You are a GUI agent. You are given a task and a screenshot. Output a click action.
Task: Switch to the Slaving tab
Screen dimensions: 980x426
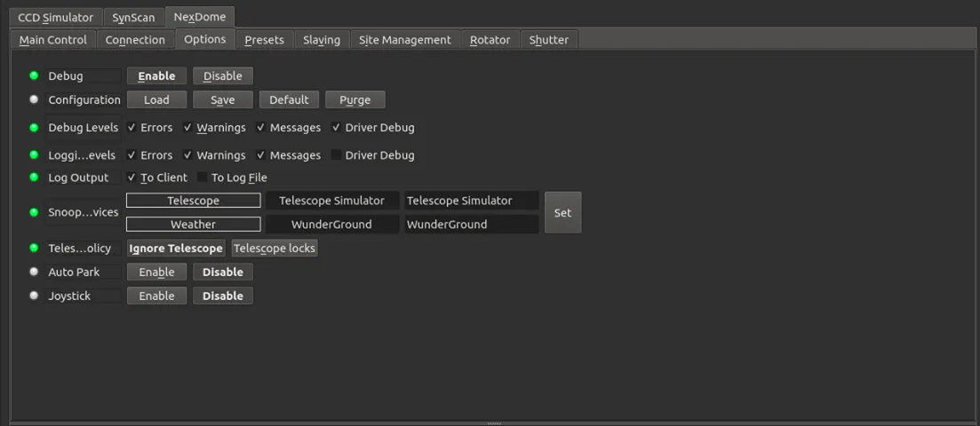click(x=322, y=39)
